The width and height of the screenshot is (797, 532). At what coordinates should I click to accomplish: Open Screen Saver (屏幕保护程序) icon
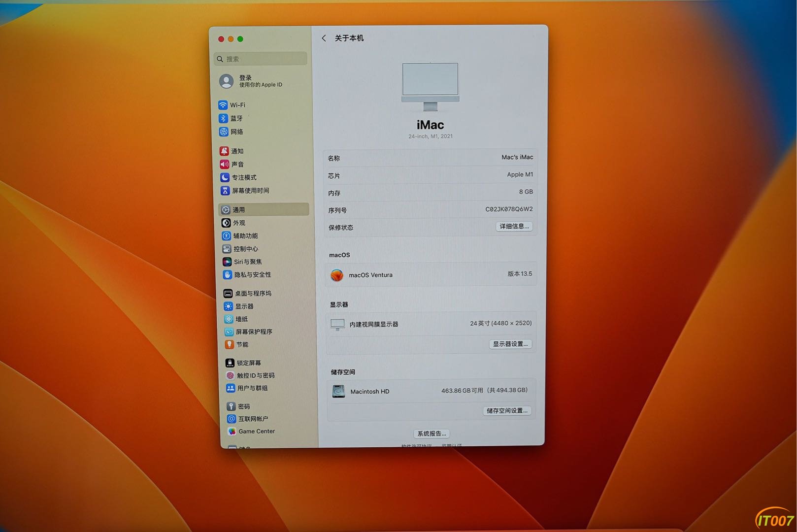point(229,332)
